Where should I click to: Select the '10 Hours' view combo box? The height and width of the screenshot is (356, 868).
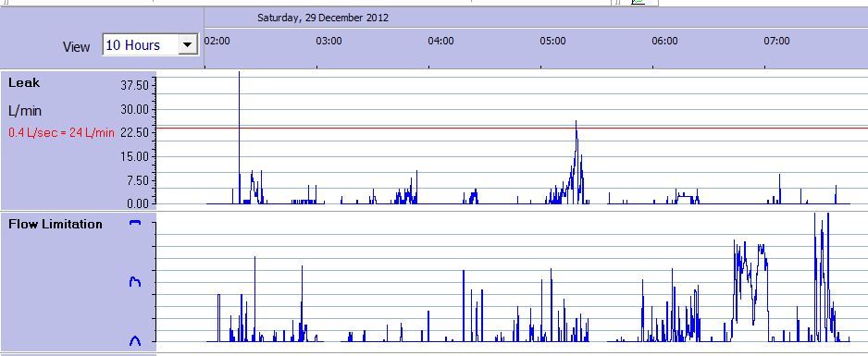point(150,44)
